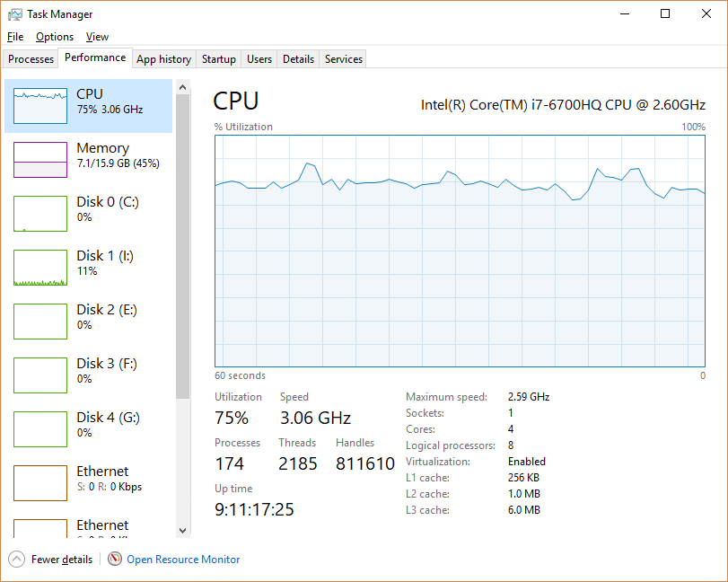The image size is (728, 582).
Task: Switch to the Startup tab
Action: click(219, 59)
